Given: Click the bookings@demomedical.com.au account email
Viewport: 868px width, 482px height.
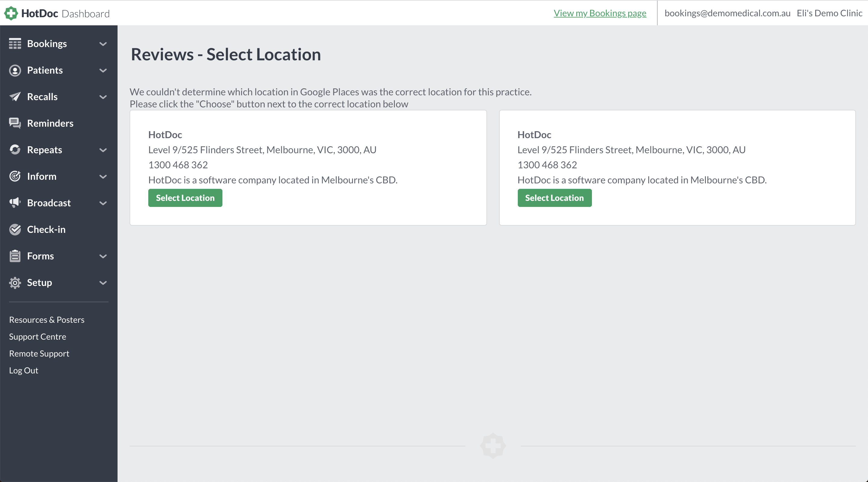Looking at the screenshot, I should click(x=728, y=13).
